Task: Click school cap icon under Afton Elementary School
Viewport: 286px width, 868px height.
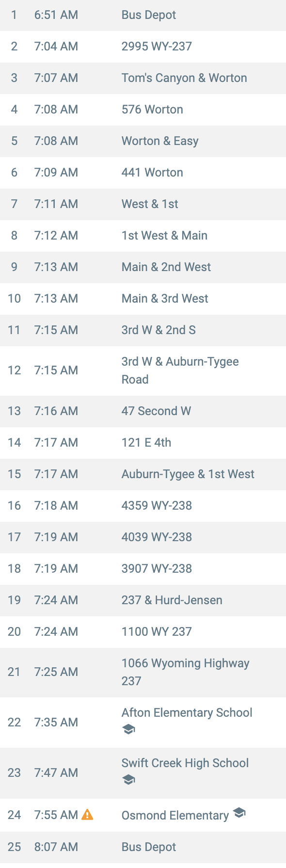Action: pyautogui.click(x=128, y=729)
